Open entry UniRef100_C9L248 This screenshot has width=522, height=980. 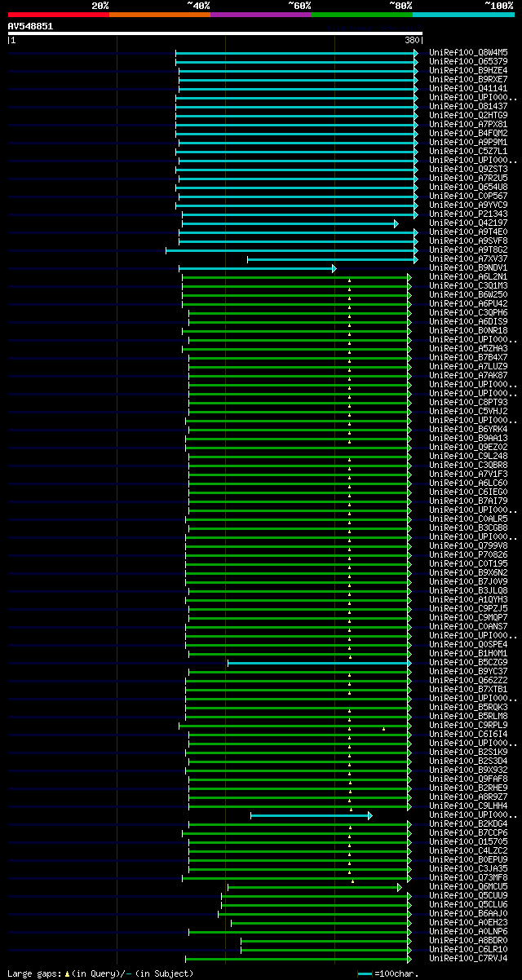click(469, 456)
